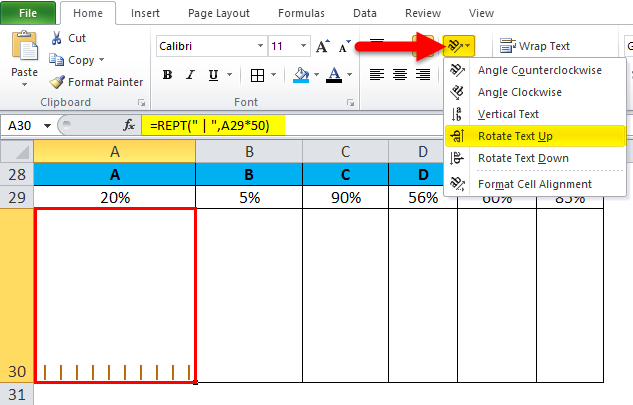The width and height of the screenshot is (633, 405).
Task: Select column D header
Action: tap(423, 151)
